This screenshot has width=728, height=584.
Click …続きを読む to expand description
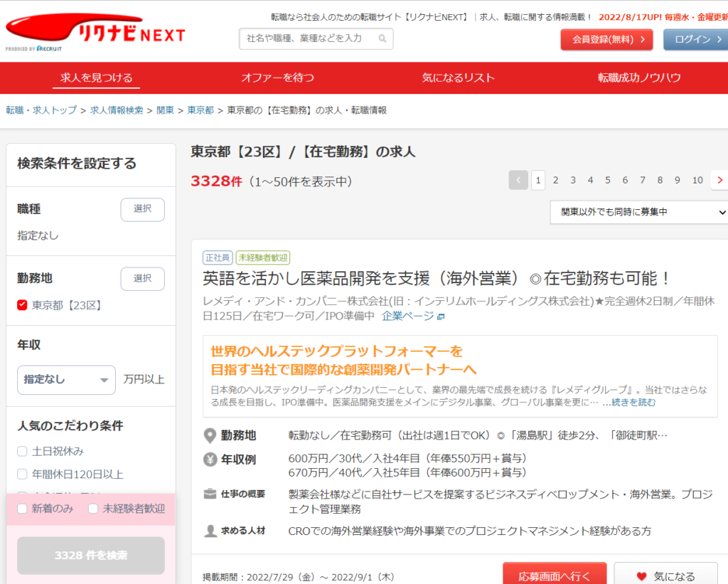coord(629,403)
